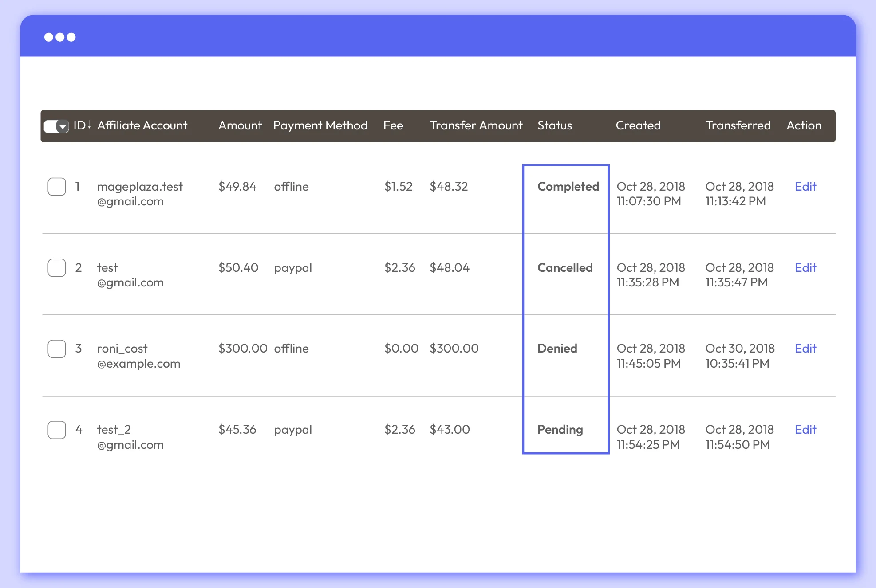Sort by the Amount column header
Viewport: 876px width, 588px height.
click(x=240, y=125)
